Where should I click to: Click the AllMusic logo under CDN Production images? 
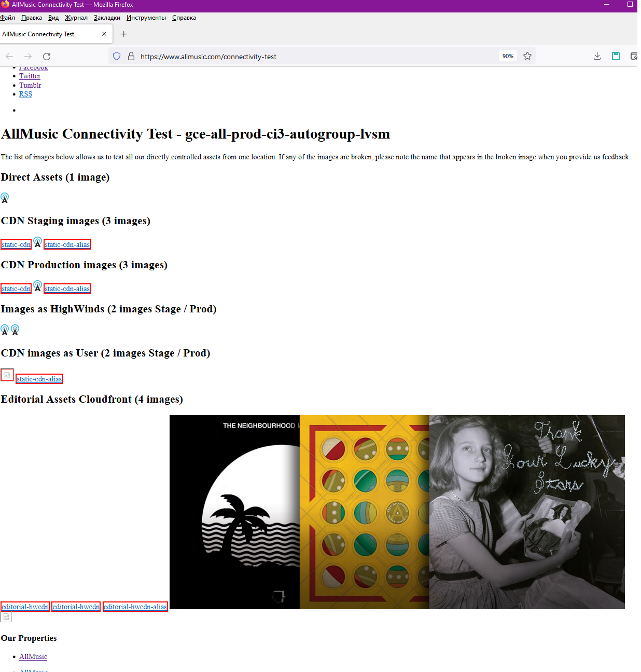(37, 286)
